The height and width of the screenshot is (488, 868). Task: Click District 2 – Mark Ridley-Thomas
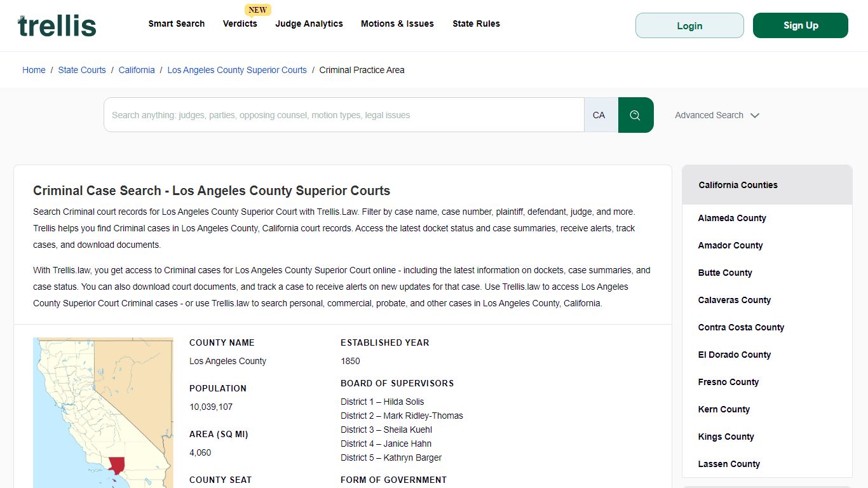(402, 416)
